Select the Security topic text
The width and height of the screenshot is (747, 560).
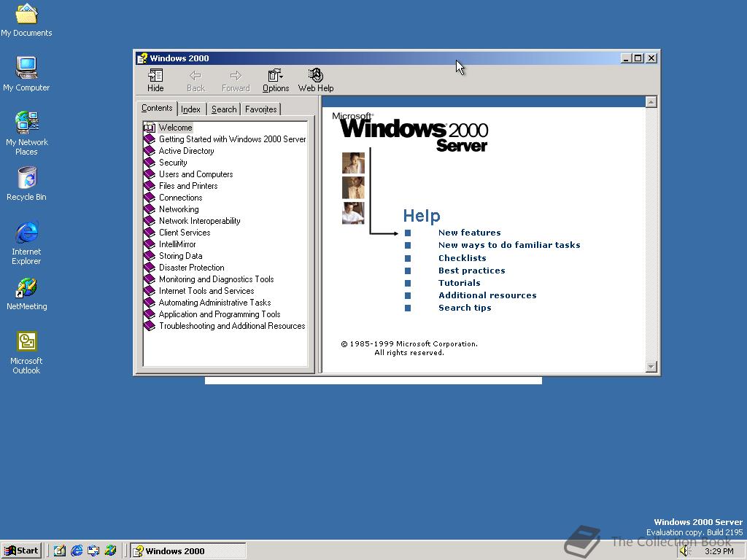point(173,163)
